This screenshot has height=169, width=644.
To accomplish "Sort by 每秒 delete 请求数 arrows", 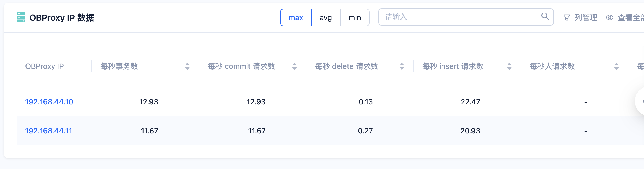I will 402,66.
